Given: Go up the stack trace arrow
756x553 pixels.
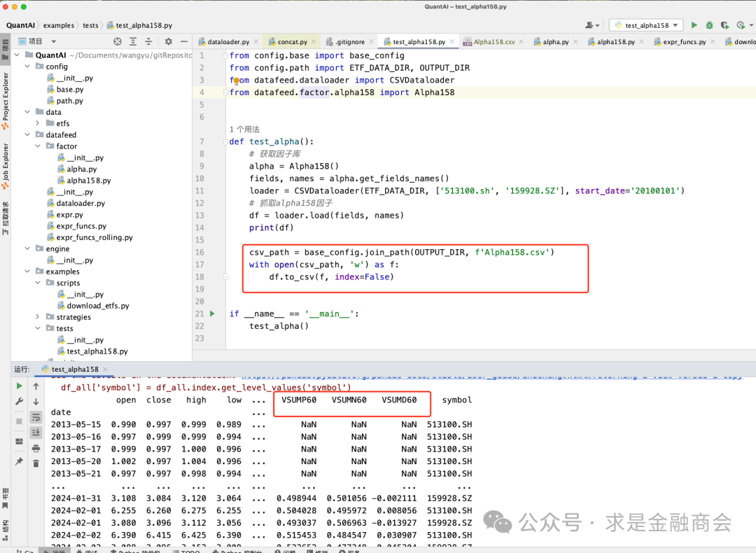Looking at the screenshot, I should coord(36,386).
